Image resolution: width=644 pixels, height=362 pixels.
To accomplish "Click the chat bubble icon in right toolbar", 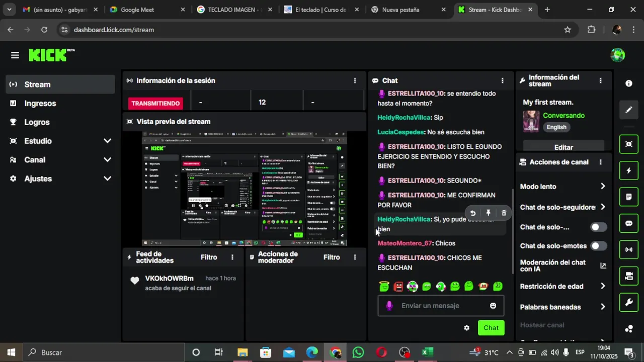I will coord(629,223).
